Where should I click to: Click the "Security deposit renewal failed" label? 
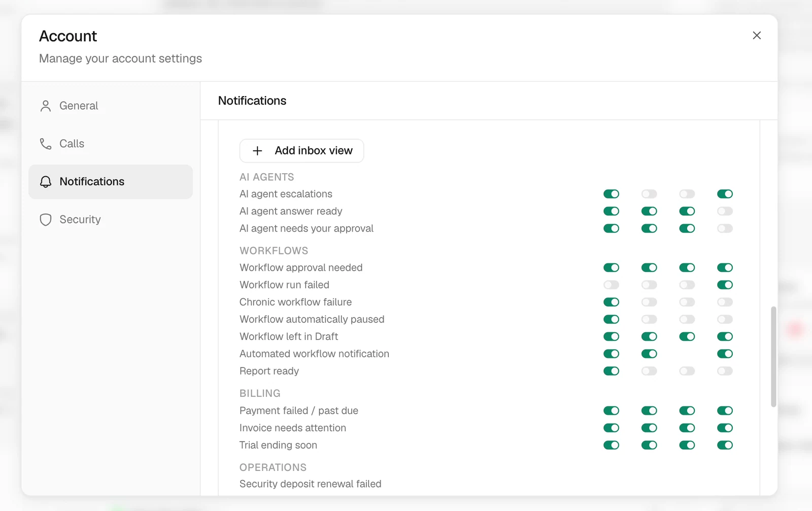310,484
